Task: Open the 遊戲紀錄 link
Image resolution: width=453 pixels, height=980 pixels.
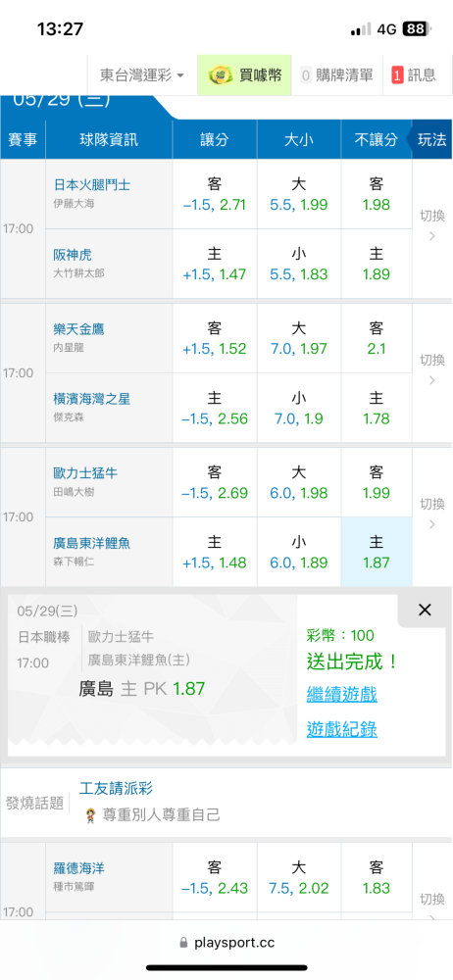Action: [x=341, y=729]
